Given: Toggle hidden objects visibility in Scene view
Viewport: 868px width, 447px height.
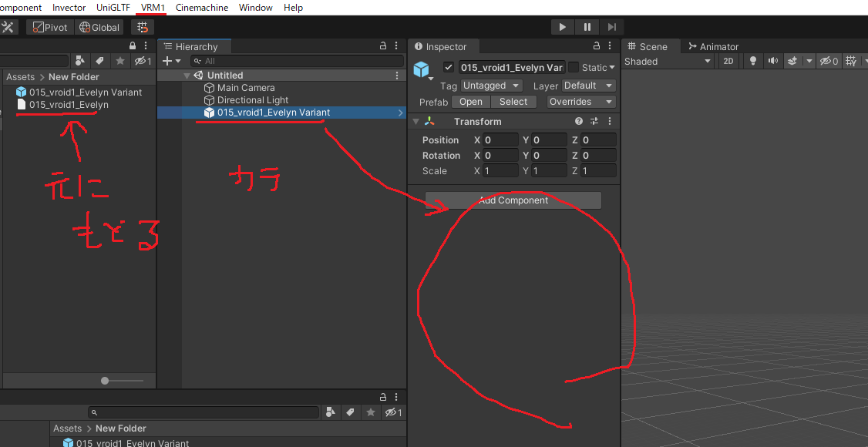Looking at the screenshot, I should coord(829,62).
